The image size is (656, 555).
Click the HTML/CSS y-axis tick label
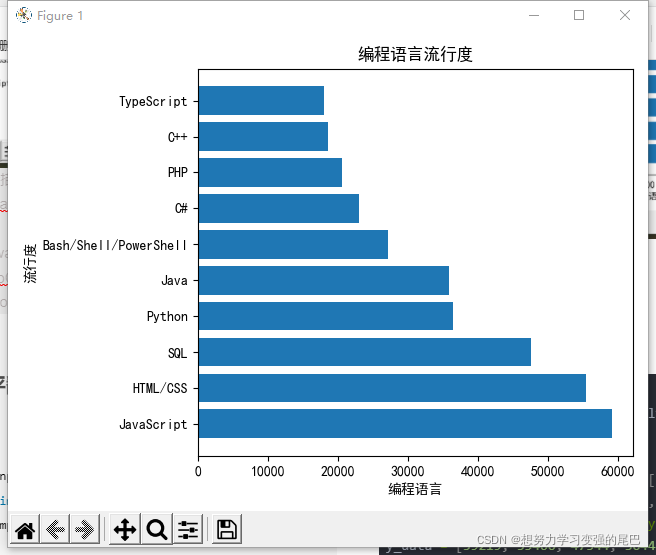click(160, 388)
